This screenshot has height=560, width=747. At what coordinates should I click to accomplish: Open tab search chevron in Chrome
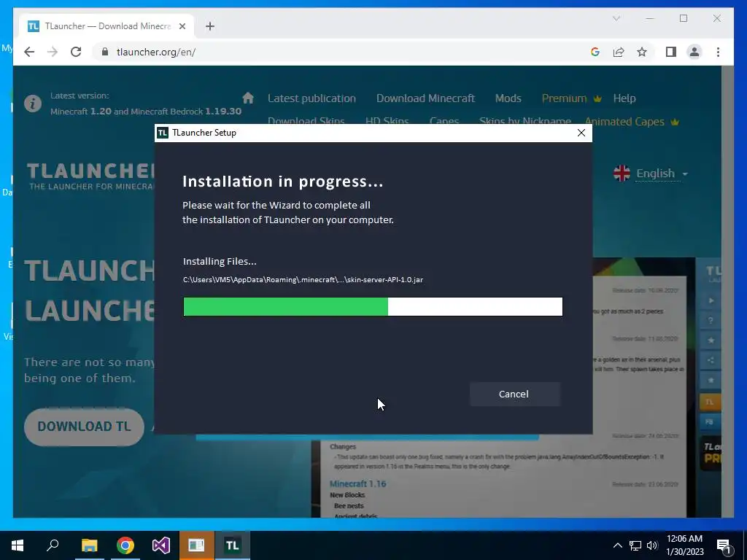pos(616,18)
